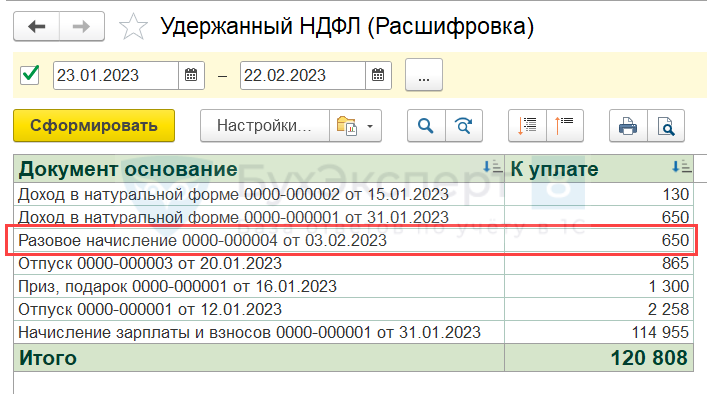Select row Доход в натуральной форме 0000-000002
Viewport: 707px width, 394px height.
pos(259,194)
